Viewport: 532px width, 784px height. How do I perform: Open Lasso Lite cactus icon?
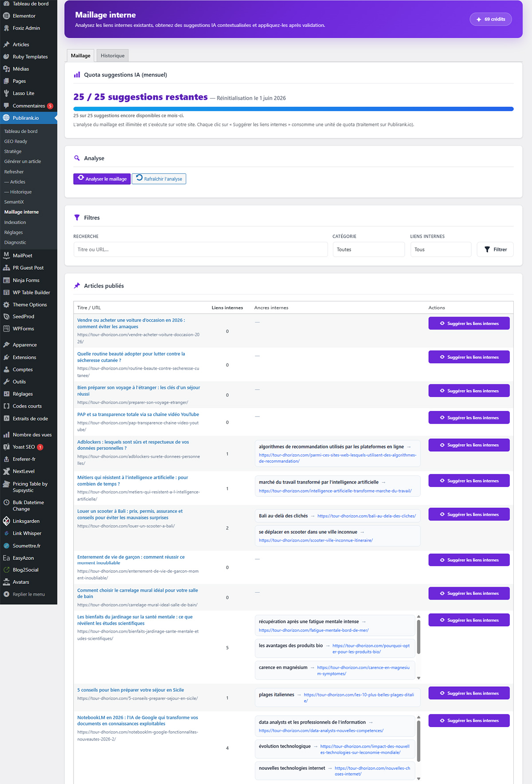[6, 93]
